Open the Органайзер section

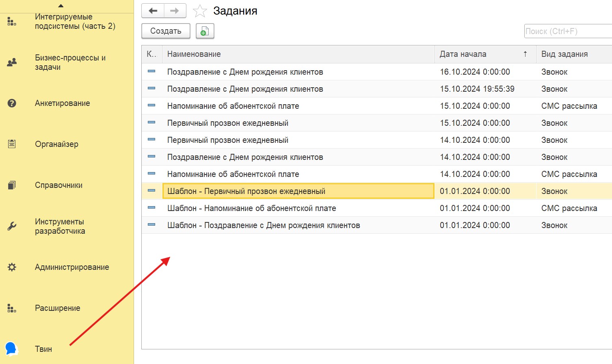click(56, 144)
